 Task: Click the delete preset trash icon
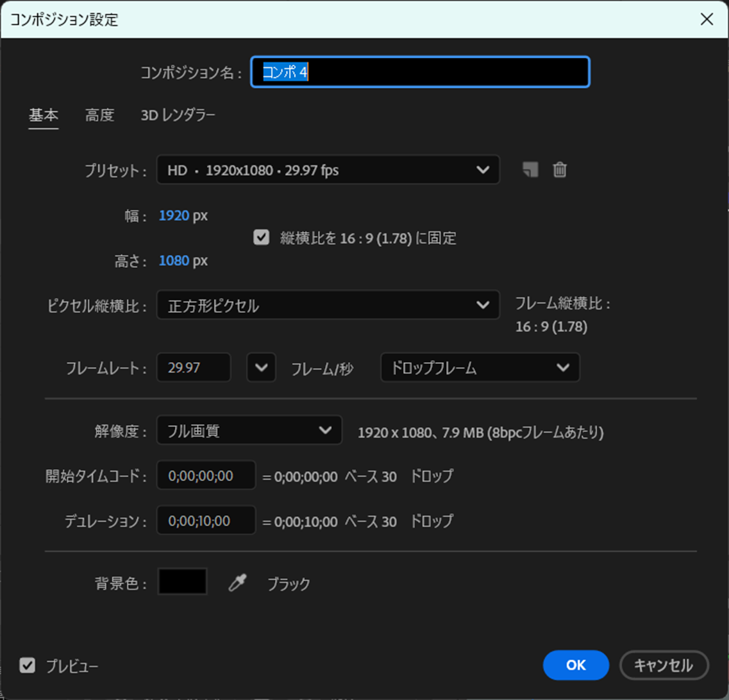pos(559,170)
